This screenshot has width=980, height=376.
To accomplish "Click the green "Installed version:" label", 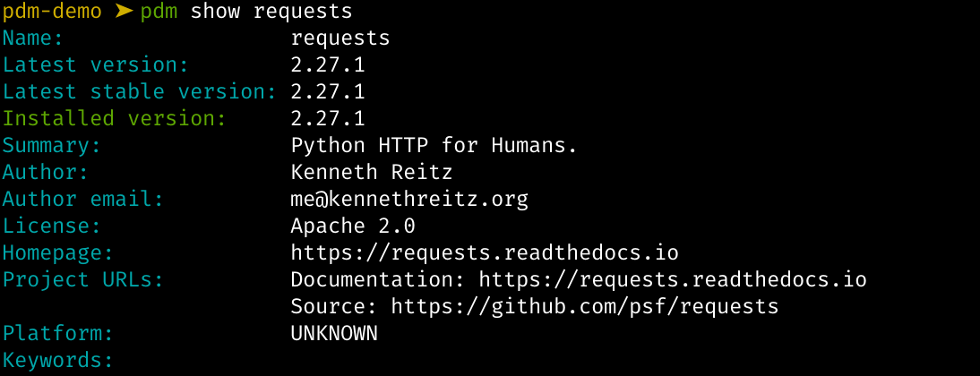I will click(x=115, y=118).
